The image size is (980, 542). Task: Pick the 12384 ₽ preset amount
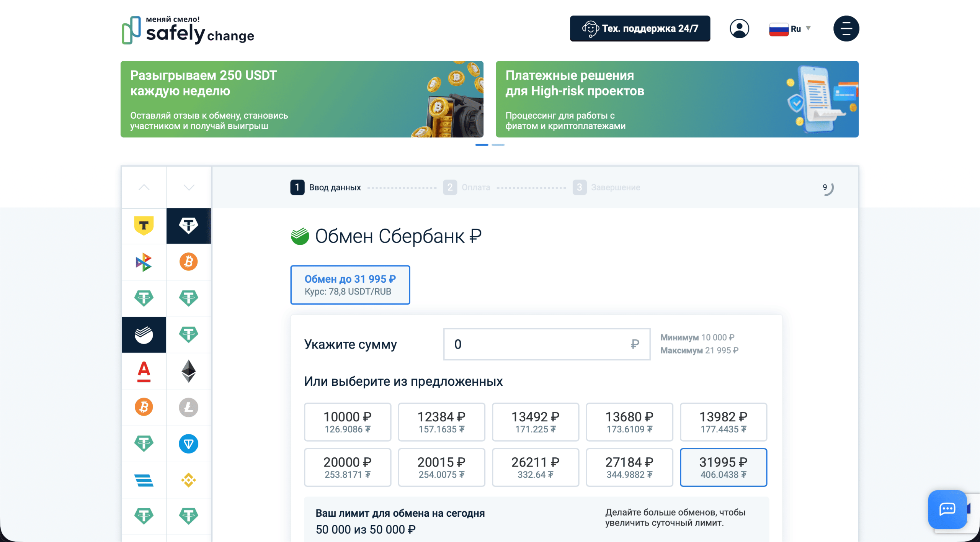(441, 422)
